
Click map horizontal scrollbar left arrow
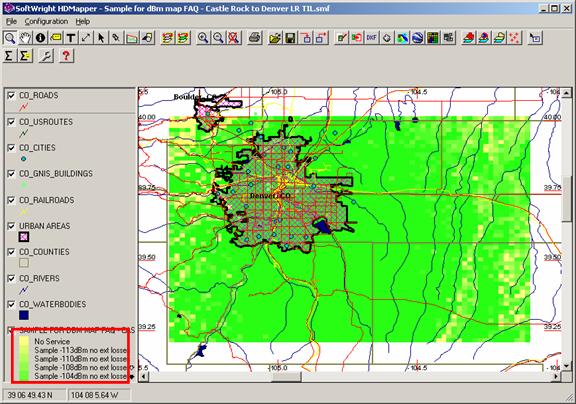coord(143,377)
